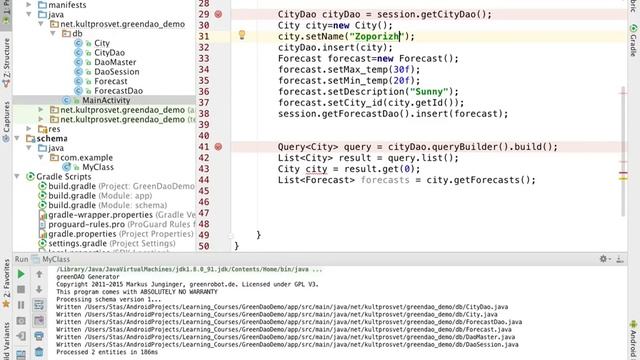Click the editor vertical scrollbar
Viewport: 640px width, 360px height.
tap(623, 151)
